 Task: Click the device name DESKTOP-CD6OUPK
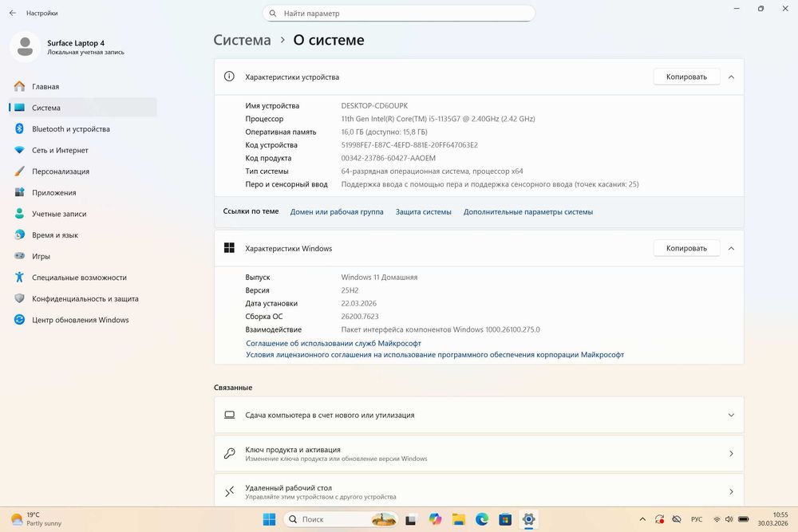[374, 106]
